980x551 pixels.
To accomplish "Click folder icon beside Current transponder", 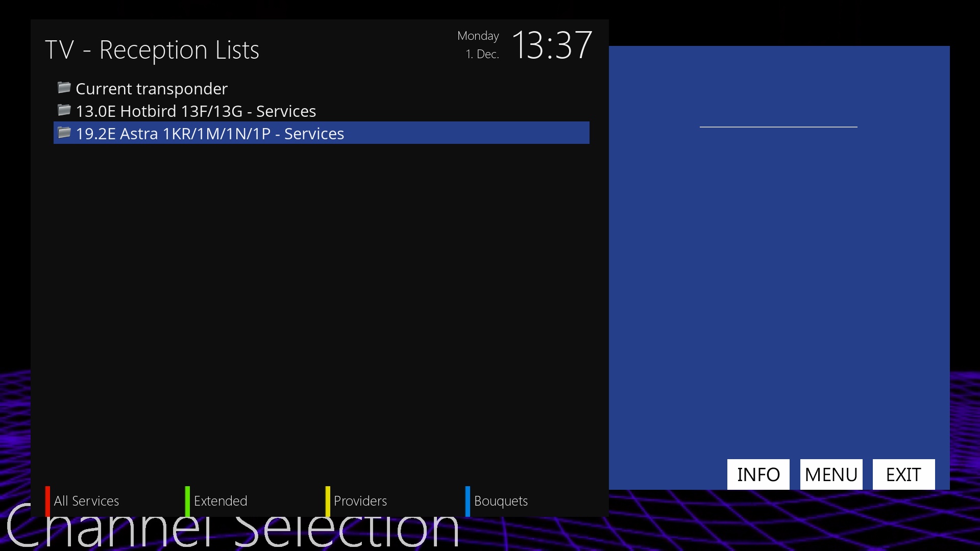I will click(64, 88).
